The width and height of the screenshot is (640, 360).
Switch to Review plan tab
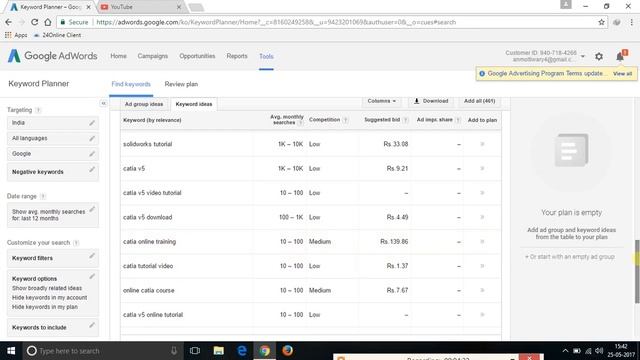(181, 84)
